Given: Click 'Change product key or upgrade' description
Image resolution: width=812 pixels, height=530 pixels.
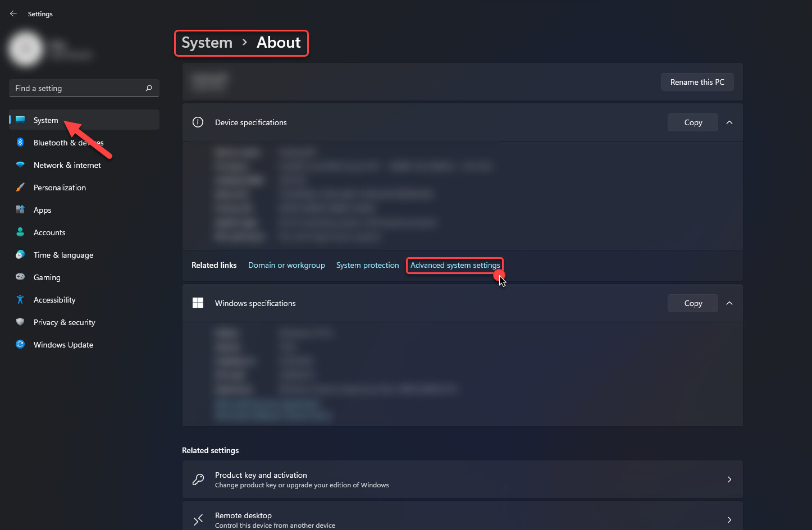Looking at the screenshot, I should click(302, 485).
